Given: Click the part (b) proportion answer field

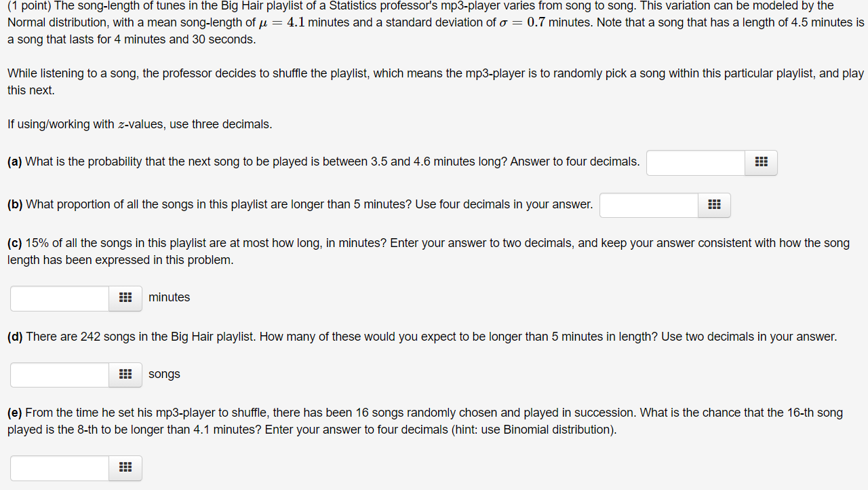Looking at the screenshot, I should (x=648, y=205).
